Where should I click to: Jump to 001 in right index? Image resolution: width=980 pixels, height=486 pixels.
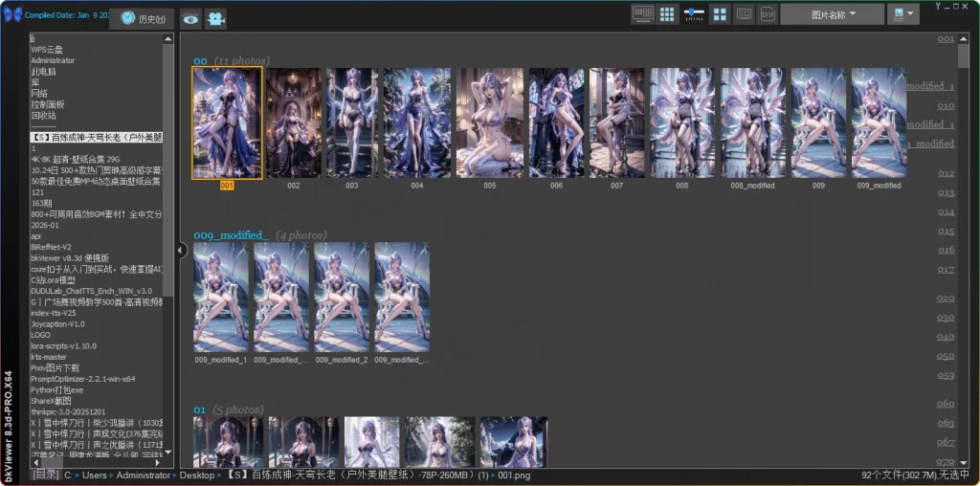pyautogui.click(x=946, y=38)
